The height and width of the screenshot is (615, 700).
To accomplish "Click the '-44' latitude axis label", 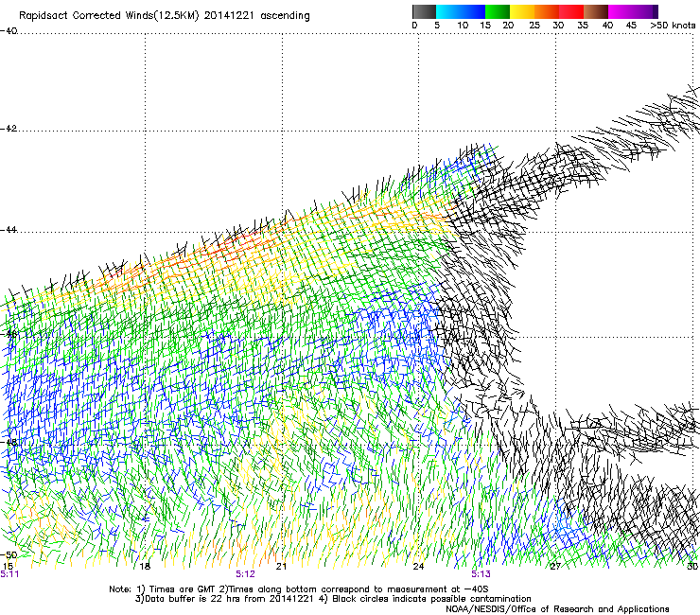I will [9, 230].
